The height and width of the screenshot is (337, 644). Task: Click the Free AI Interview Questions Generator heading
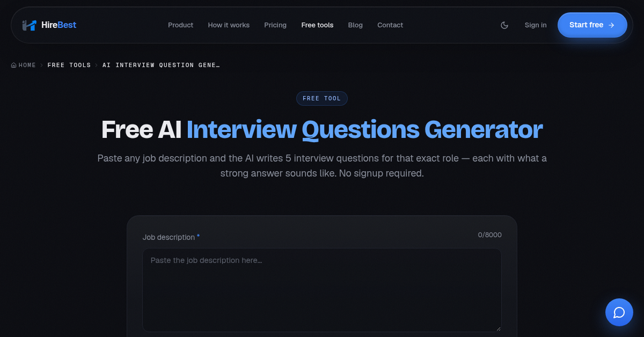(x=322, y=130)
